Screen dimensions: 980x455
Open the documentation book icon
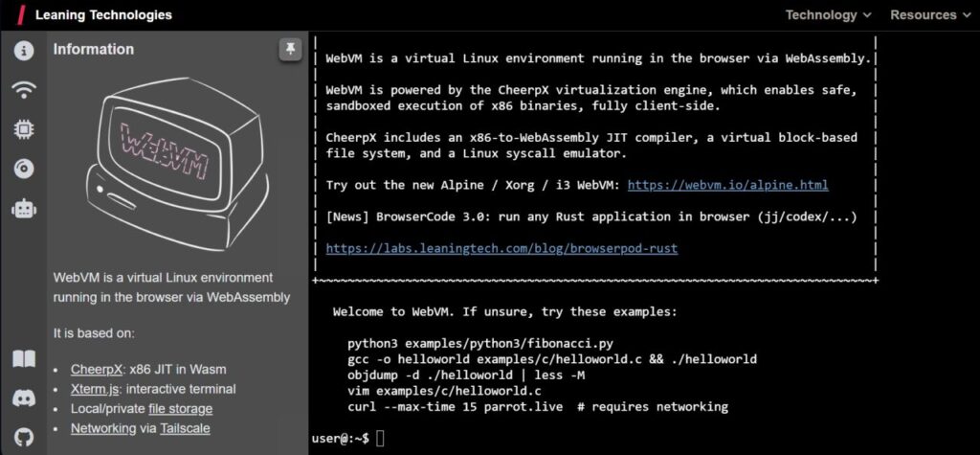coord(24,359)
